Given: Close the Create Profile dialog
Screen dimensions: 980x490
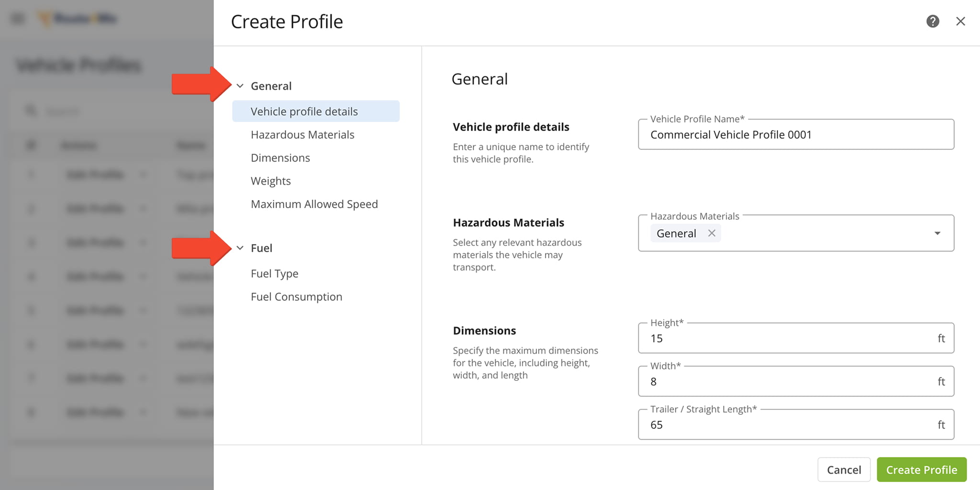Looking at the screenshot, I should coord(960,21).
